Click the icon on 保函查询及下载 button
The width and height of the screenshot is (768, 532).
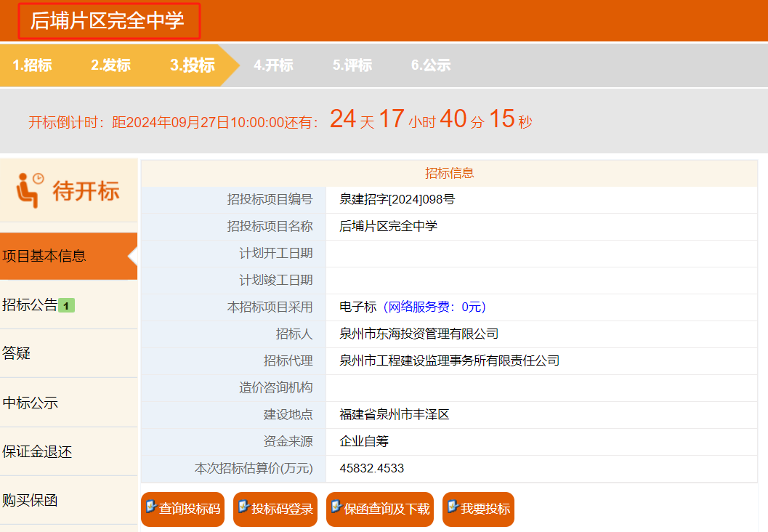(336, 507)
